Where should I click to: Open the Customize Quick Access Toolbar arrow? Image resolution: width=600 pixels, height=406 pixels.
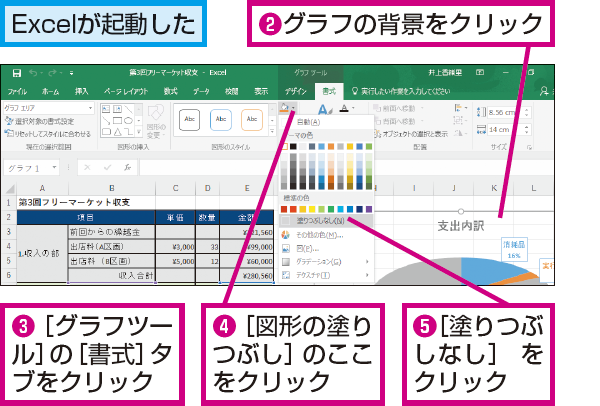(72, 73)
